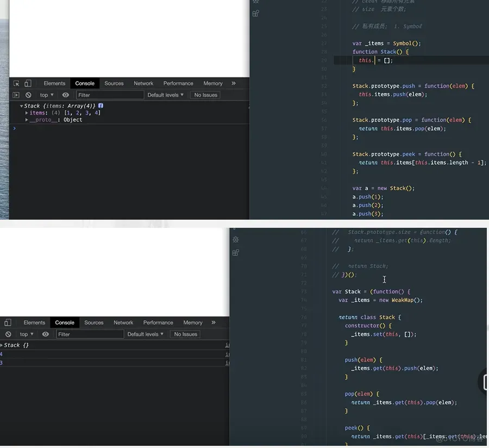Open Default levels dropdown in Stack {} console

coord(145,334)
